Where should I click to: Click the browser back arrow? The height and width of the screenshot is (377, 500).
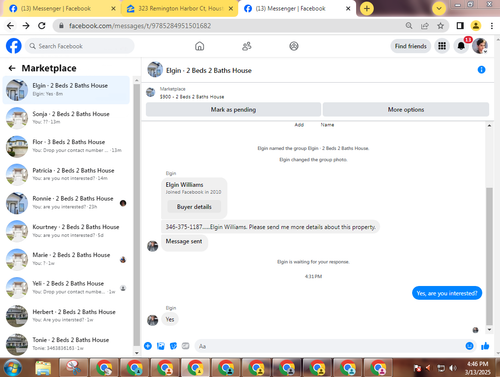[10, 26]
